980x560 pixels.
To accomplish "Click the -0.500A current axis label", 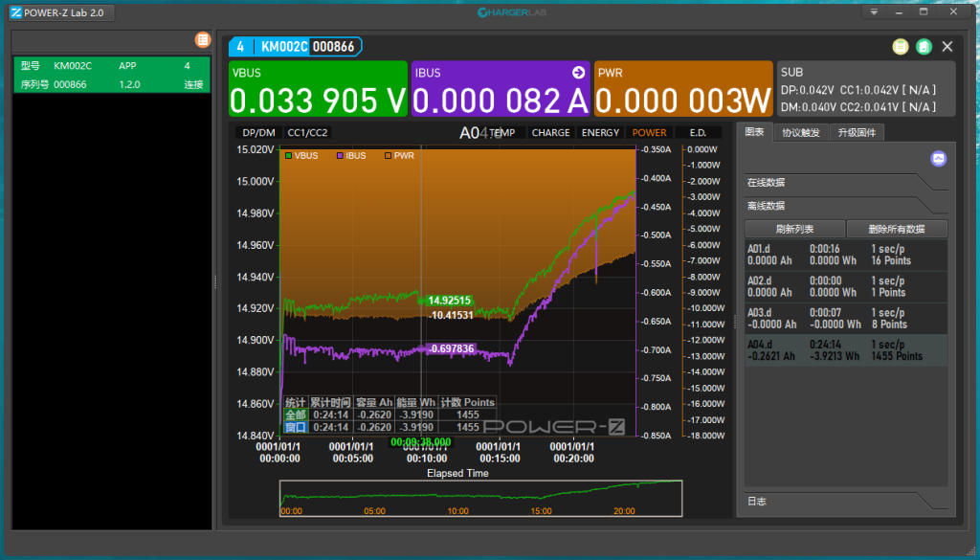I will (x=656, y=235).
